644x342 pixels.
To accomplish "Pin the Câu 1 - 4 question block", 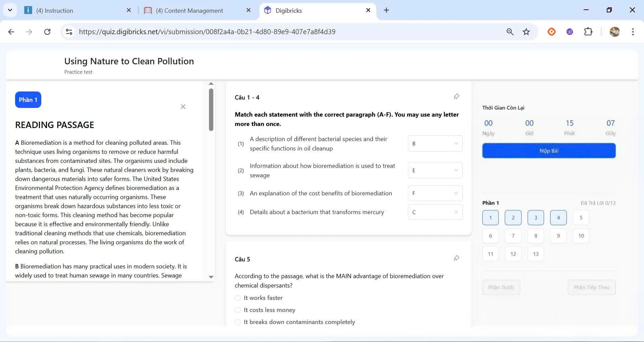I will point(456,96).
